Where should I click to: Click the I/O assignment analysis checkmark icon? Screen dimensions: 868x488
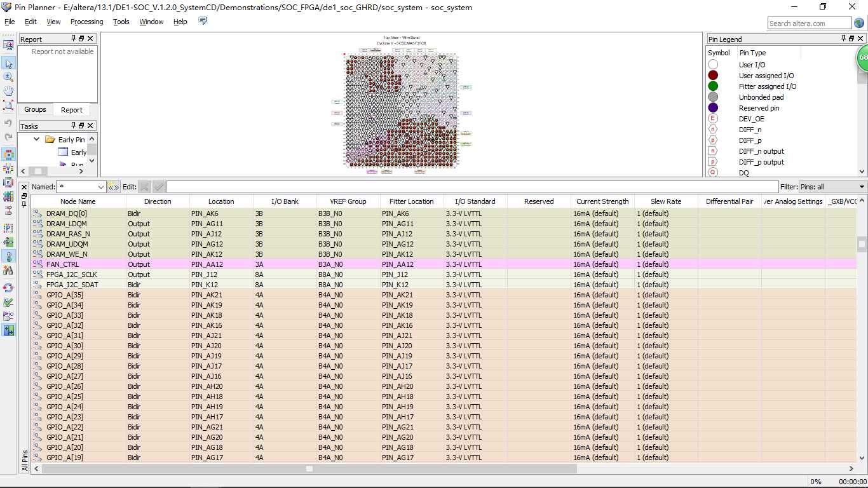(x=8, y=302)
